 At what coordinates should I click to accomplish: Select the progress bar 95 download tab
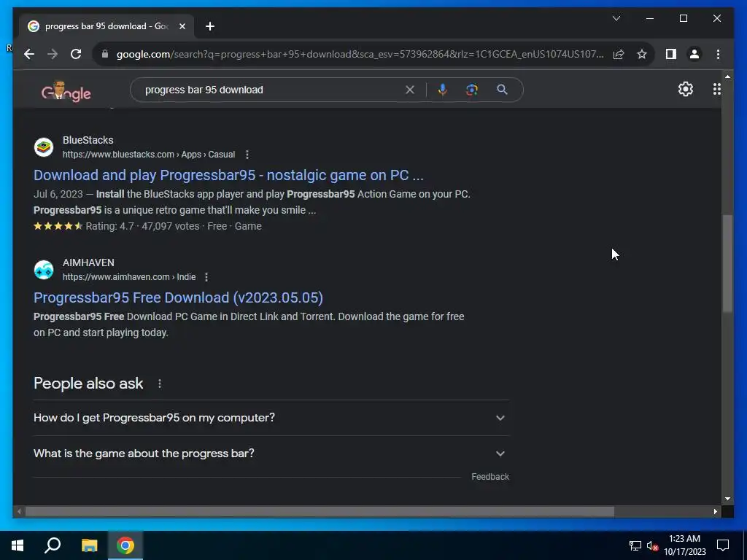pyautogui.click(x=107, y=26)
